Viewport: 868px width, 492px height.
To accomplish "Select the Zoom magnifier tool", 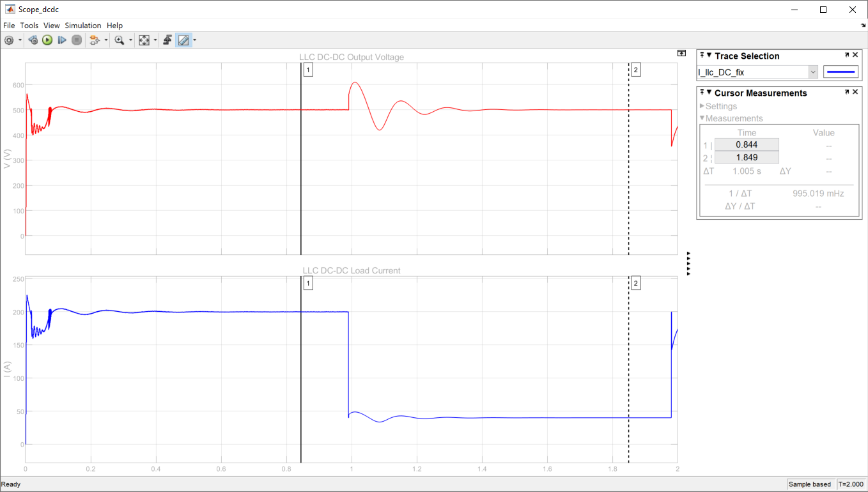I will 119,40.
